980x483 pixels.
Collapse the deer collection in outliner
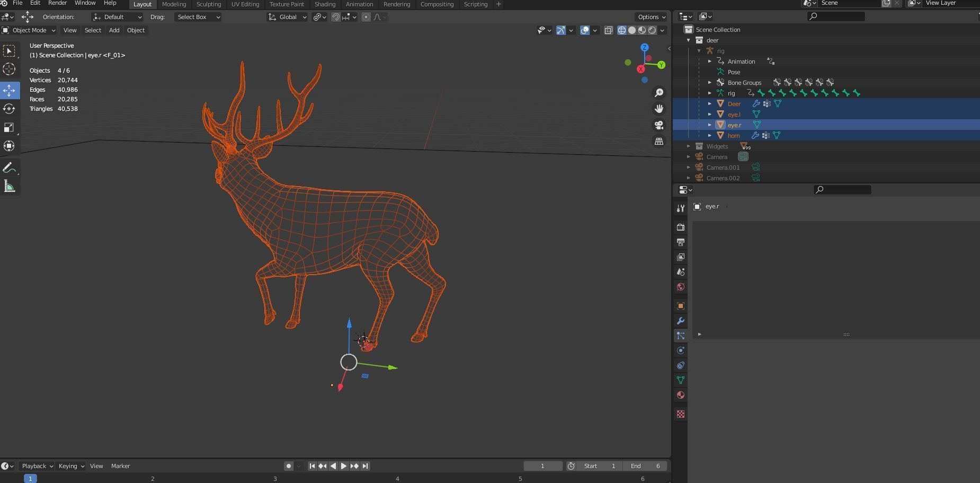689,40
